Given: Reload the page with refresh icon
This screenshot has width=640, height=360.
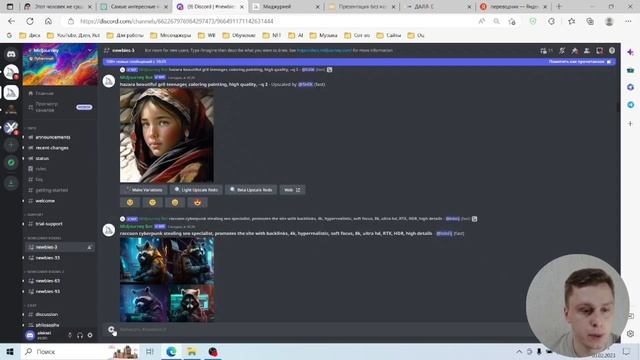Looking at the screenshot, I should 30,21.
